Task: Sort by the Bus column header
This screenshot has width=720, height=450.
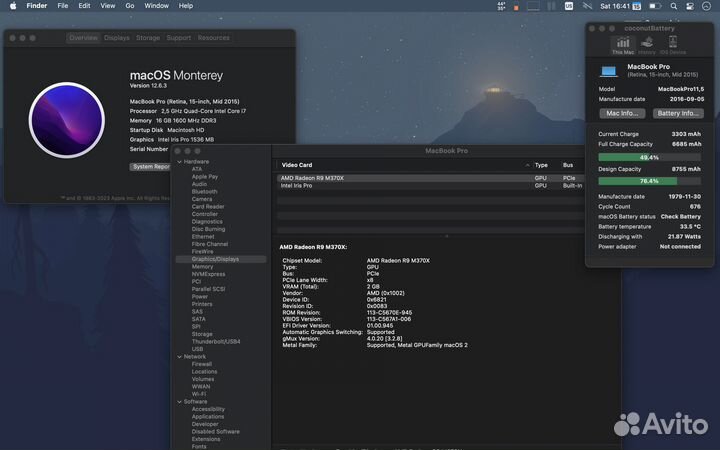Action: (x=568, y=165)
